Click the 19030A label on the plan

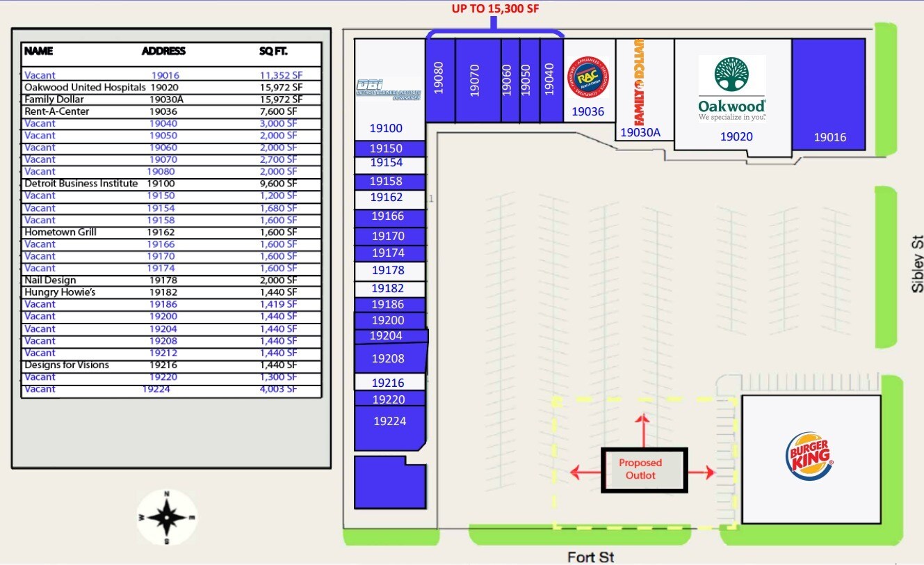click(x=640, y=132)
